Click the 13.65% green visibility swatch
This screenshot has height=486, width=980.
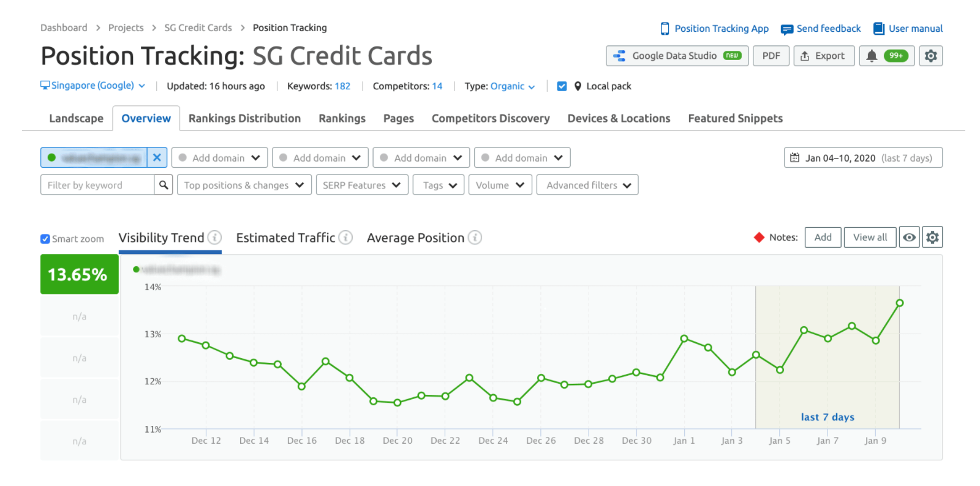click(x=79, y=274)
